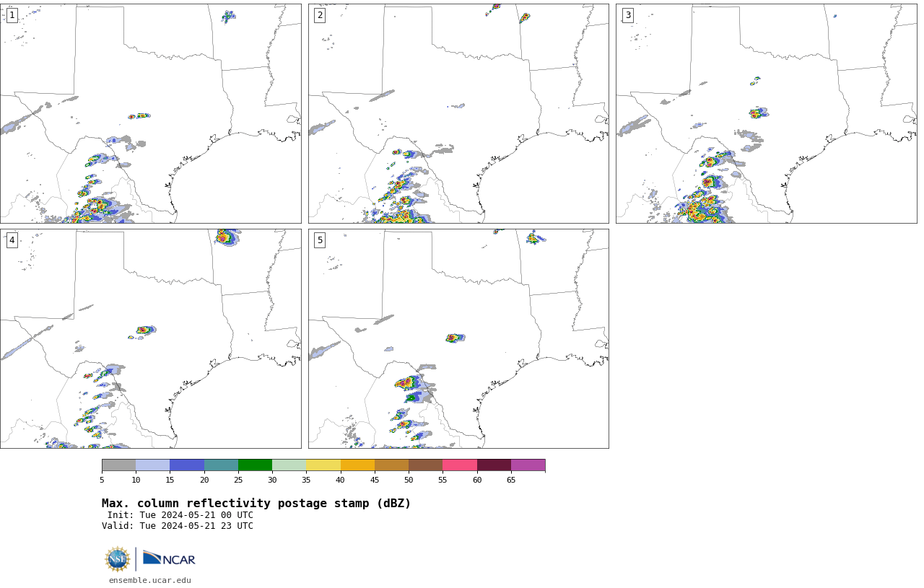
Task: Click the colorbar tick label 30
Action: pyautogui.click(x=272, y=480)
